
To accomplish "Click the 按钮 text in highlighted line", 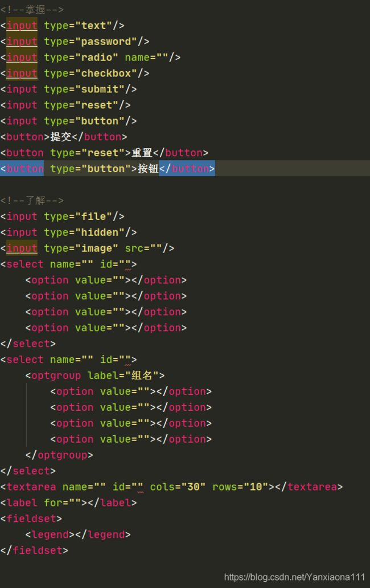I will point(149,169).
